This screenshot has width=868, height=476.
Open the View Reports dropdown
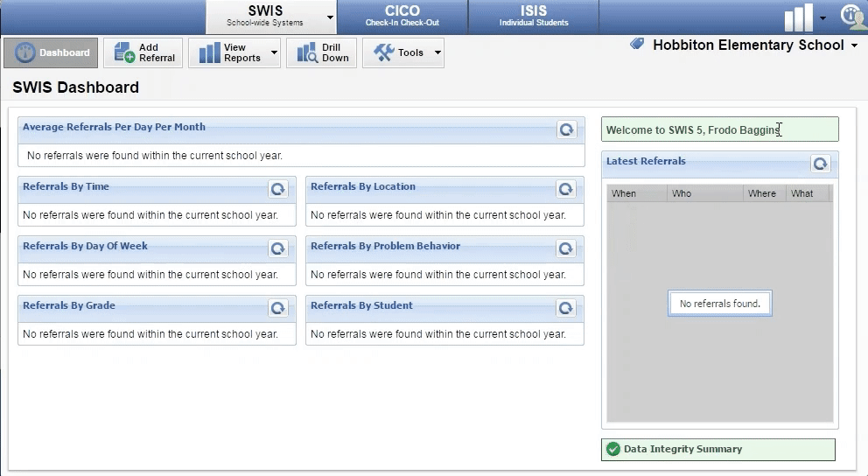click(x=273, y=52)
